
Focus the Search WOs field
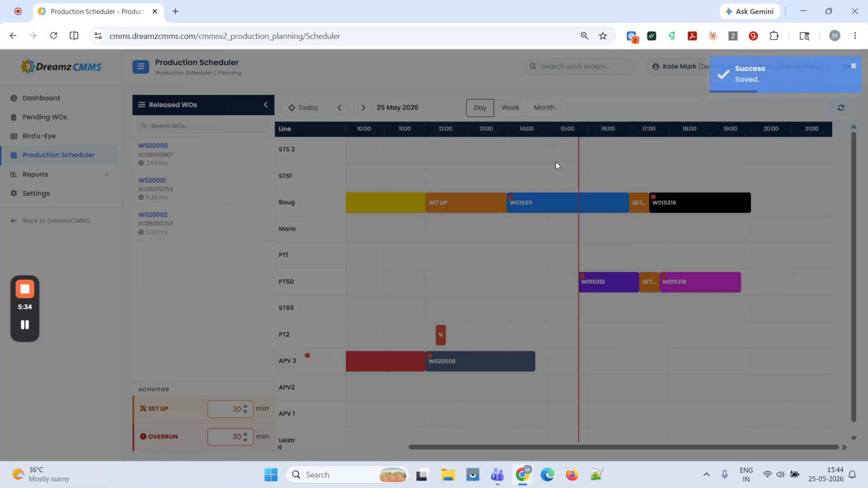203,126
